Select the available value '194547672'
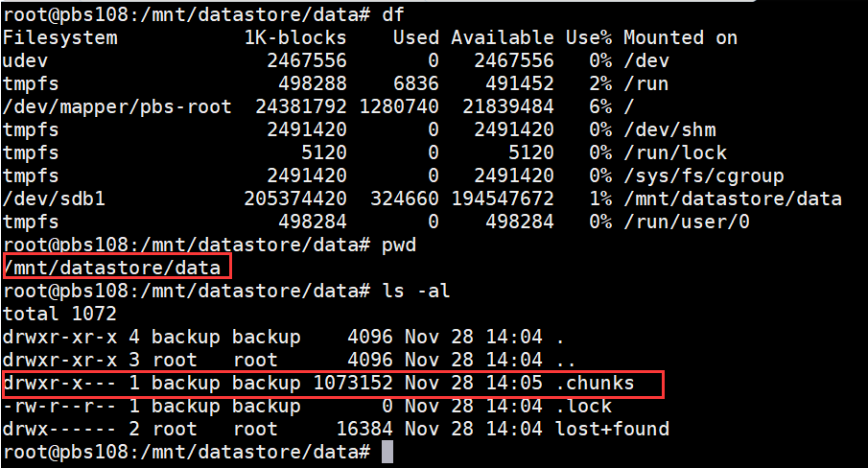Viewport: 868px width, 468px height. coord(502,199)
